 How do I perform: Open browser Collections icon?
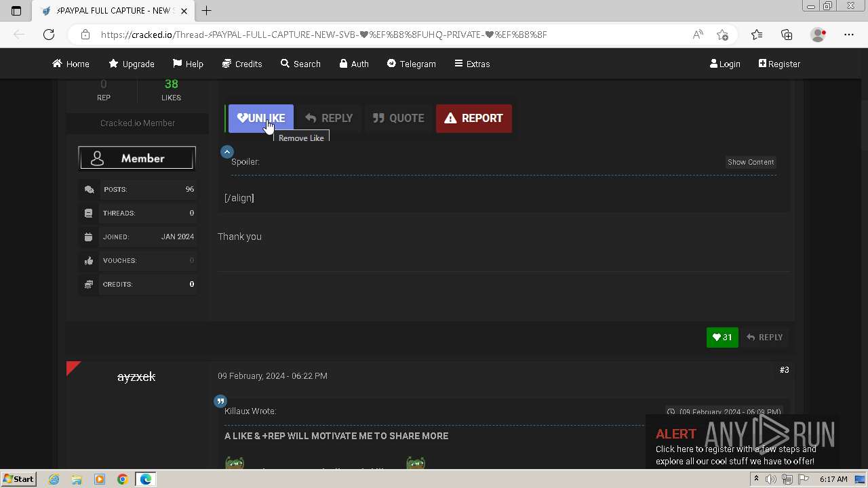787,35
